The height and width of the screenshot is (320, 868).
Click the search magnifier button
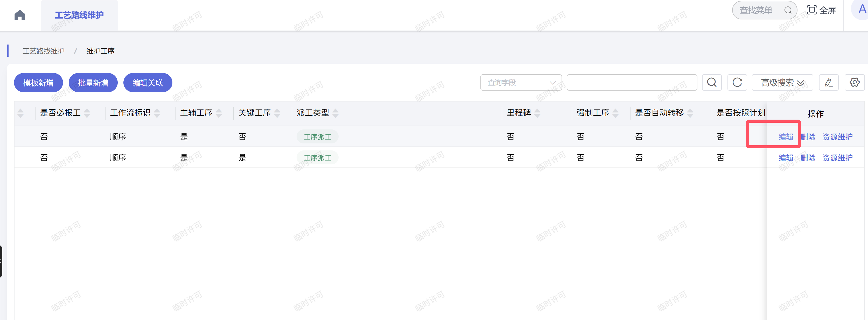click(712, 82)
